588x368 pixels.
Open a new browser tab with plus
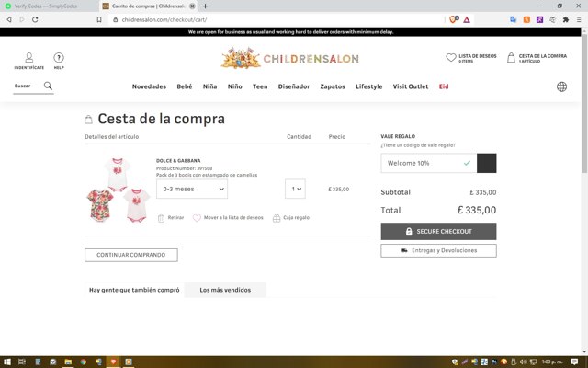coord(205,6)
